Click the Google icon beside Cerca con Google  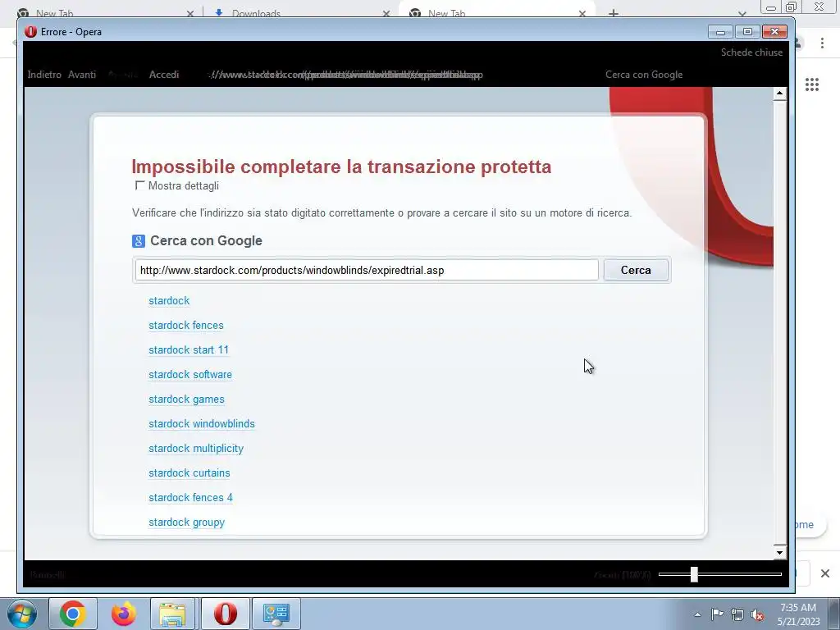[x=138, y=241]
